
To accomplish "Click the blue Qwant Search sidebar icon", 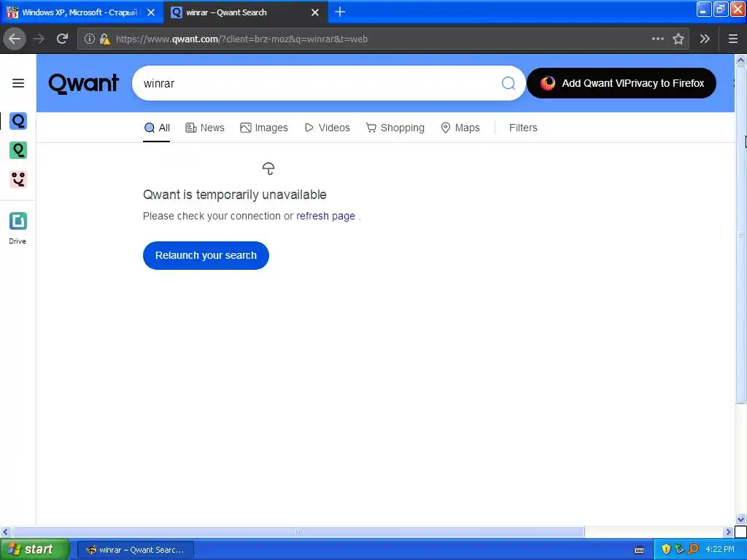I will point(18,121).
